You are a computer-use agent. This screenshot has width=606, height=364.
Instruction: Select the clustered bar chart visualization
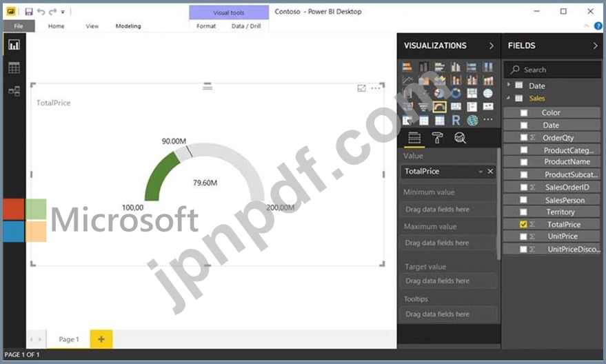pyautogui.click(x=439, y=66)
